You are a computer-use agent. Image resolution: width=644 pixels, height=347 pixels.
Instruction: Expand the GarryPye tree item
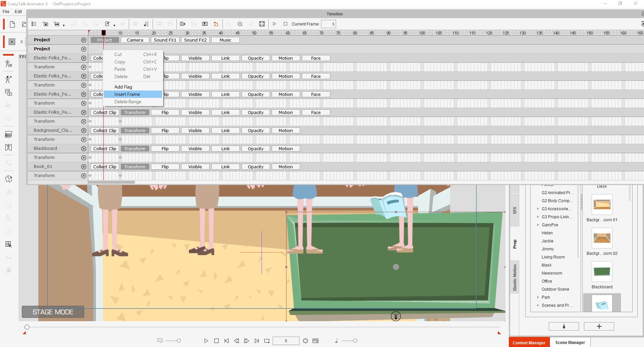[x=538, y=225]
